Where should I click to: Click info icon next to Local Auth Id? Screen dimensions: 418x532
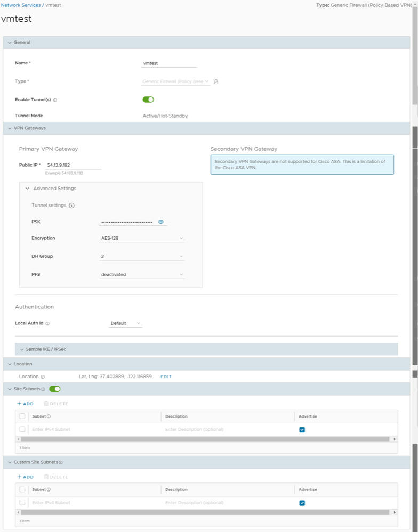point(47,323)
